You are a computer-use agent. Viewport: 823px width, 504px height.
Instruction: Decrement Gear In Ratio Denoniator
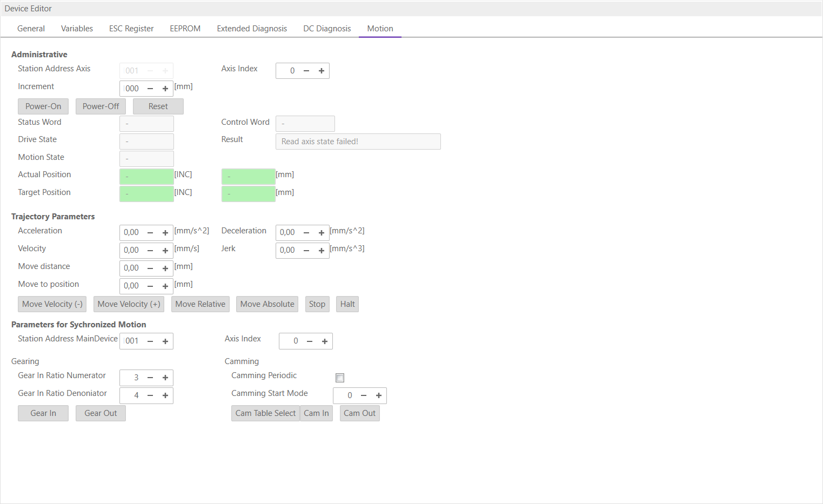click(x=150, y=395)
